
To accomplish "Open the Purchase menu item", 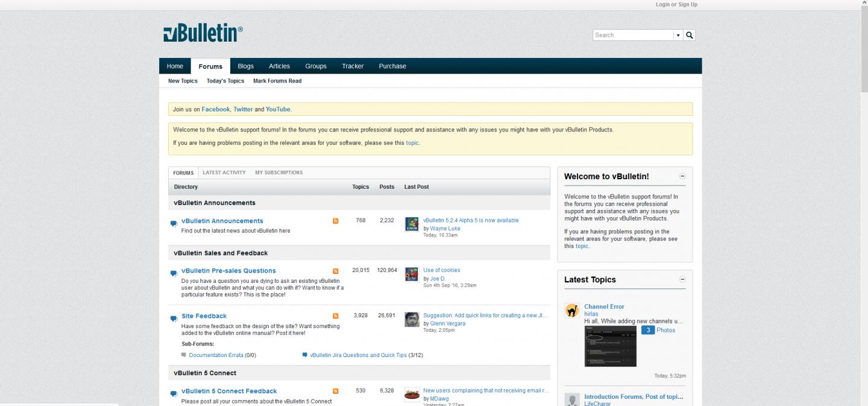I will [x=392, y=66].
